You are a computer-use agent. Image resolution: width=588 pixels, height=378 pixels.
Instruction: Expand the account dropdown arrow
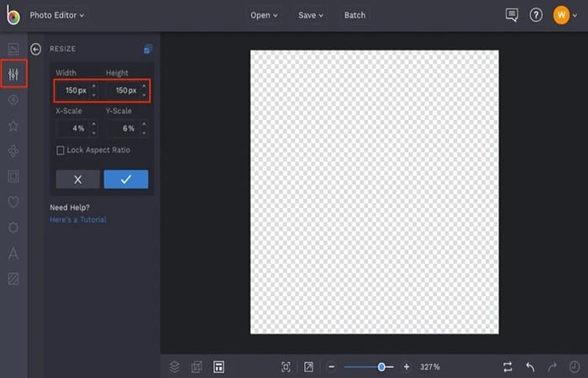coord(575,15)
